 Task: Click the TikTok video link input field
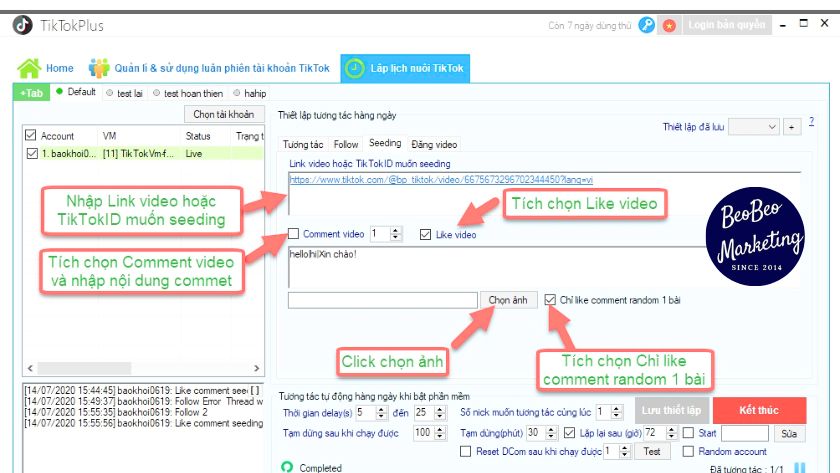(x=540, y=186)
